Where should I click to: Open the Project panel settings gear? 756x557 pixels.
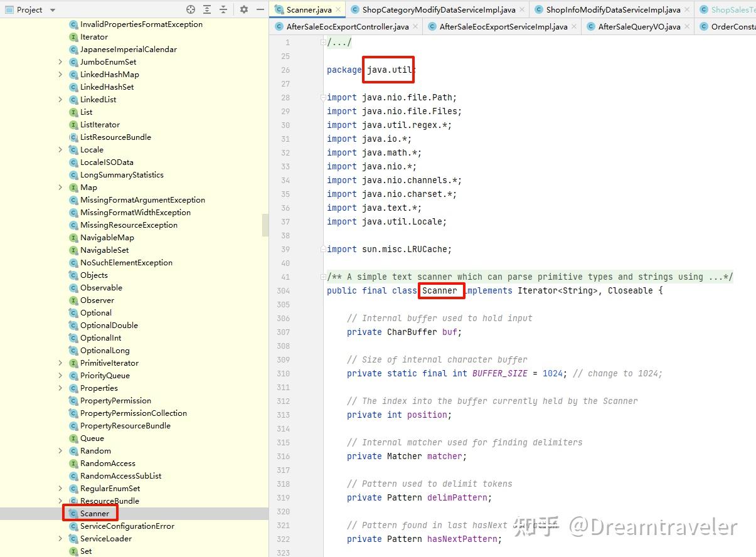click(243, 10)
